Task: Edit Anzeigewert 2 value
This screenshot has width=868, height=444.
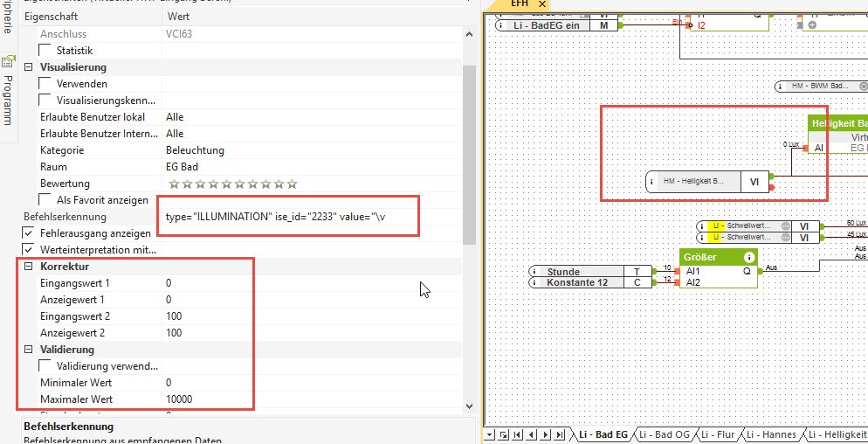Action: coord(312,333)
